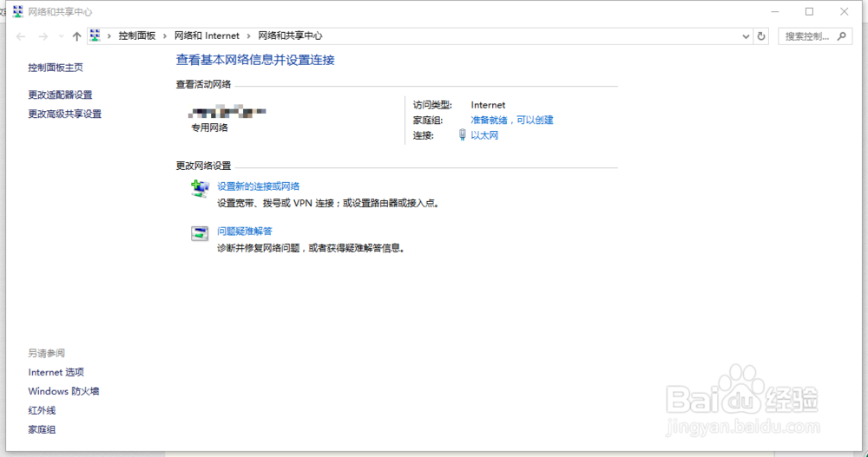
Task: Expand chevron after 控制面板 breadcrumb
Action: pos(165,36)
